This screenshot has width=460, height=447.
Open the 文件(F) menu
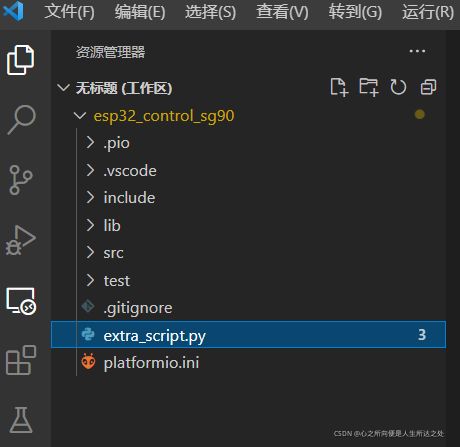[x=69, y=12]
